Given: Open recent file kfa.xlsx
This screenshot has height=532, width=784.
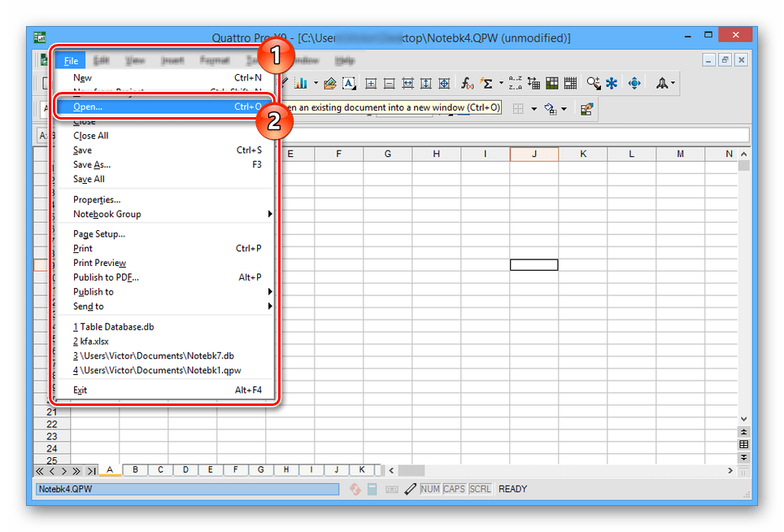Looking at the screenshot, I should click(94, 342).
